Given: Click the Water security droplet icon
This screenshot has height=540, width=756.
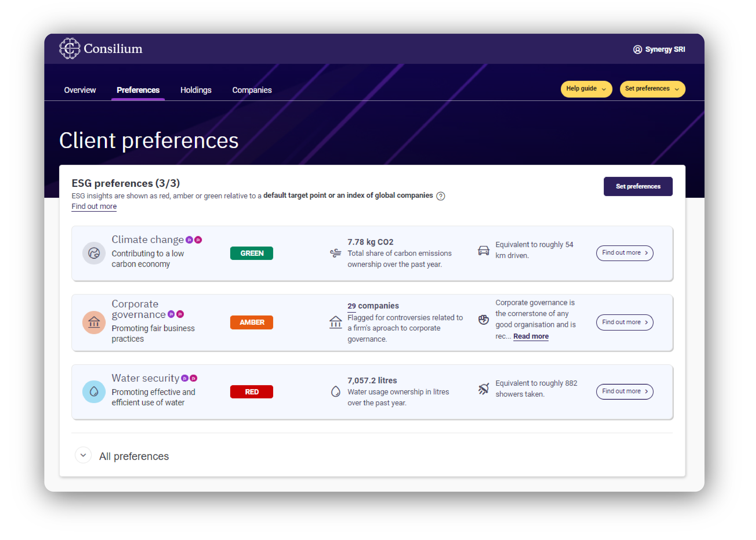Looking at the screenshot, I should [x=94, y=391].
